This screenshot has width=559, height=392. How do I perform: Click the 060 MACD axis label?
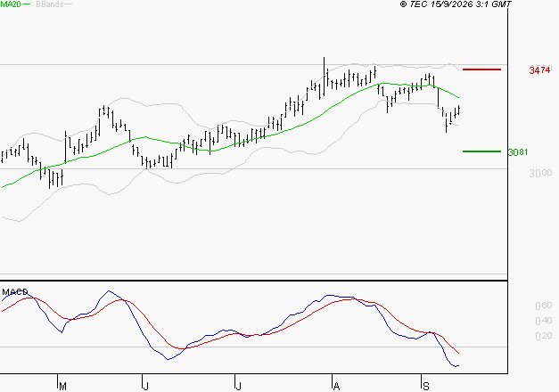544,306
